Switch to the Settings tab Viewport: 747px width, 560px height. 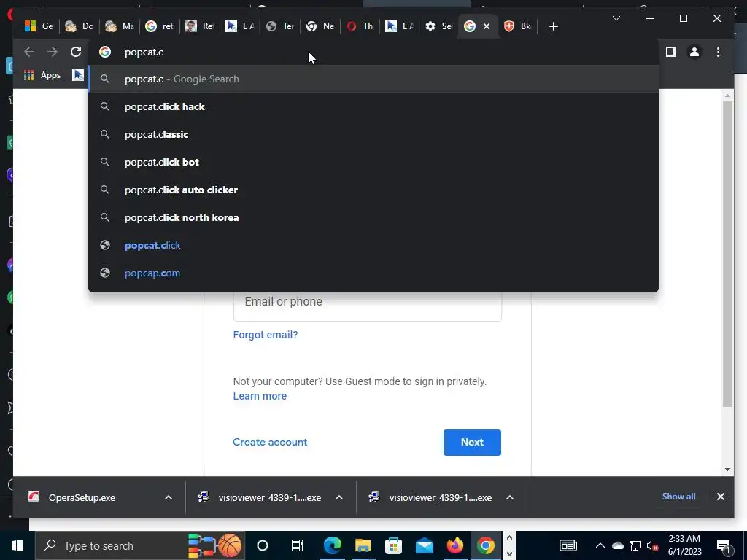tap(438, 26)
